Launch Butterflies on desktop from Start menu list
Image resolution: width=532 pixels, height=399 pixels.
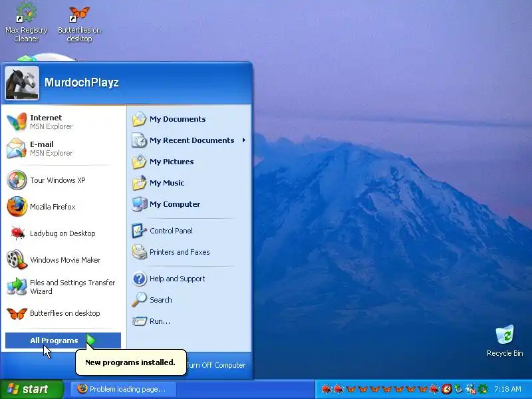coord(63,313)
